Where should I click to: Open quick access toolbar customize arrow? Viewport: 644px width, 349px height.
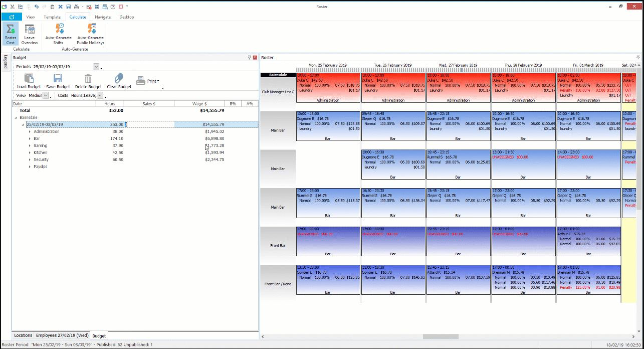coord(127,7)
